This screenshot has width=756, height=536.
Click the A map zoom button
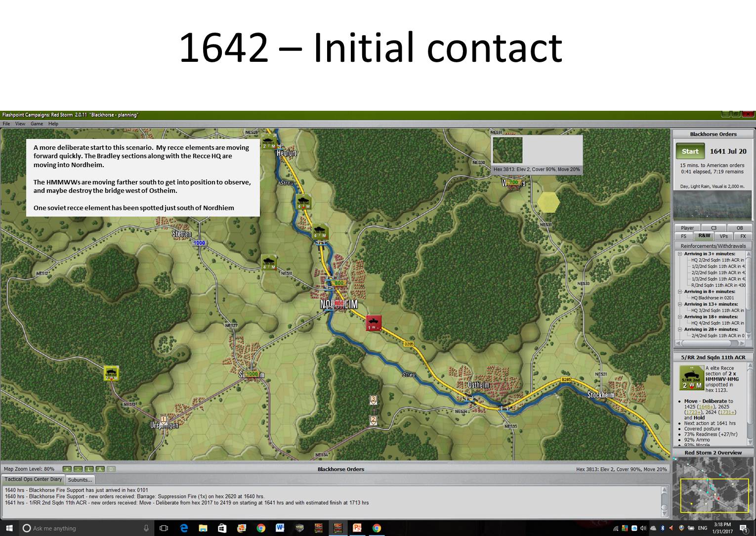click(x=100, y=469)
